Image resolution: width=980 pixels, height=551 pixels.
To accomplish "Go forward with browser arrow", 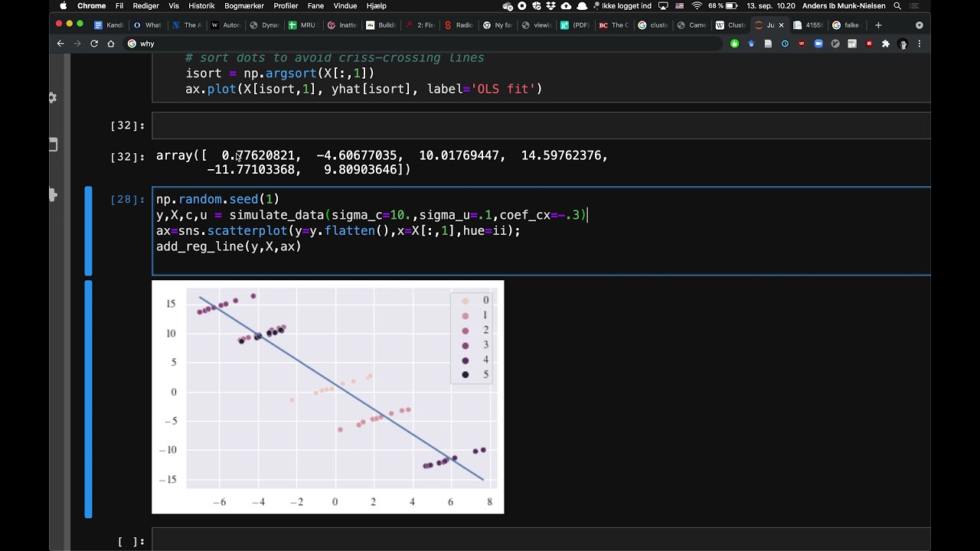I will point(77,44).
